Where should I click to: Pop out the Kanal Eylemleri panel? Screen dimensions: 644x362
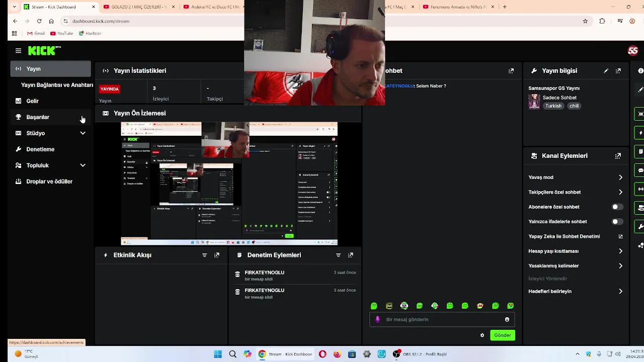[618, 156]
